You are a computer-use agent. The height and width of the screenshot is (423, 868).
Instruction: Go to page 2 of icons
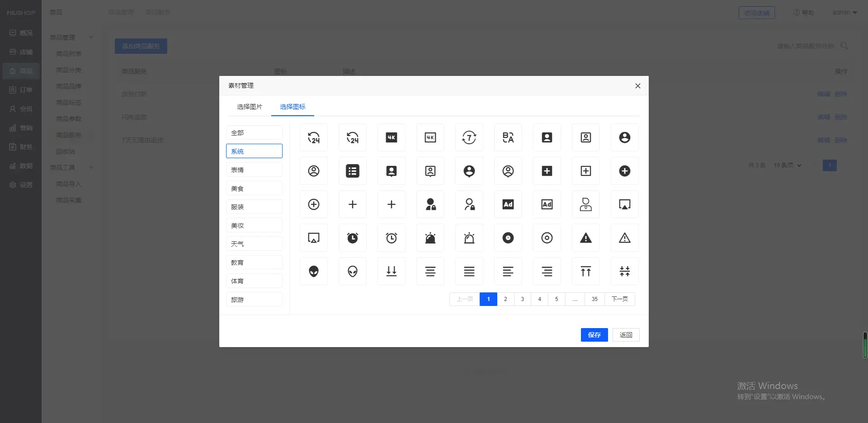click(x=505, y=299)
